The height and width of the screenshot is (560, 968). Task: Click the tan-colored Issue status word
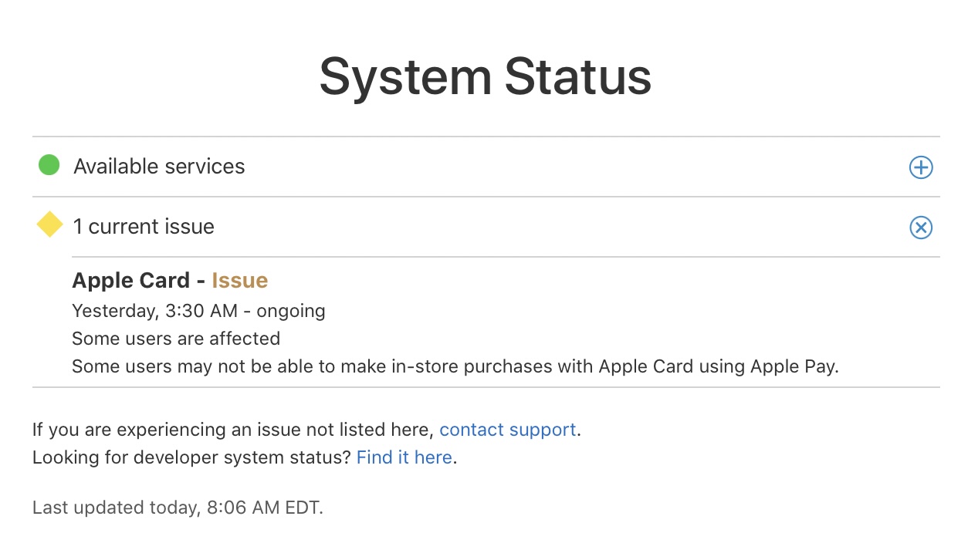click(x=239, y=280)
